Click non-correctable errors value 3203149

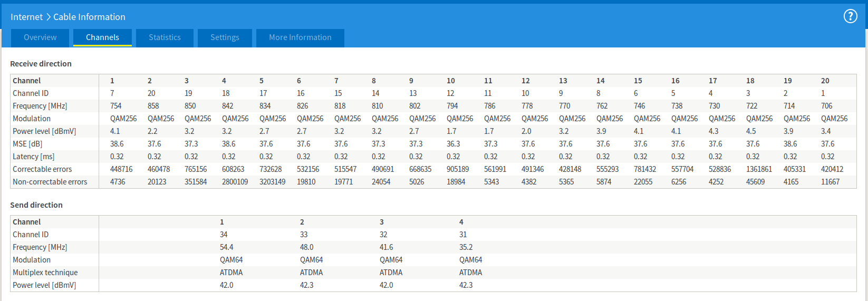pyautogui.click(x=272, y=182)
